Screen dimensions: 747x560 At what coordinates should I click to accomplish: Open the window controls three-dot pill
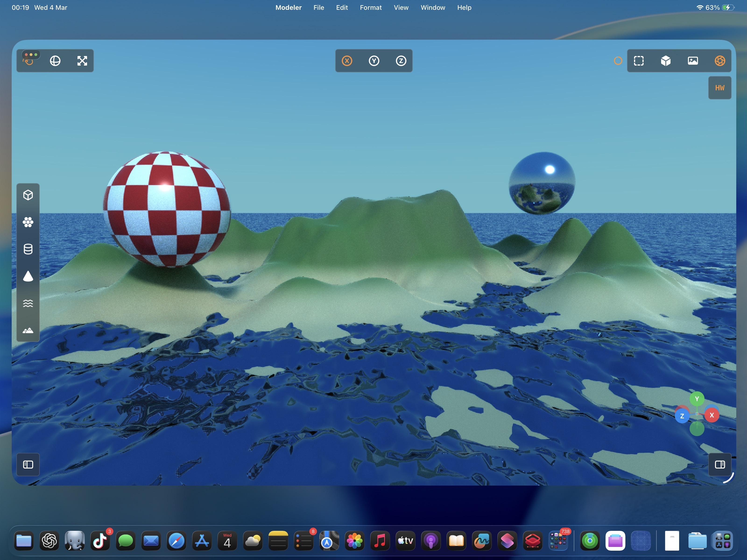point(31,55)
